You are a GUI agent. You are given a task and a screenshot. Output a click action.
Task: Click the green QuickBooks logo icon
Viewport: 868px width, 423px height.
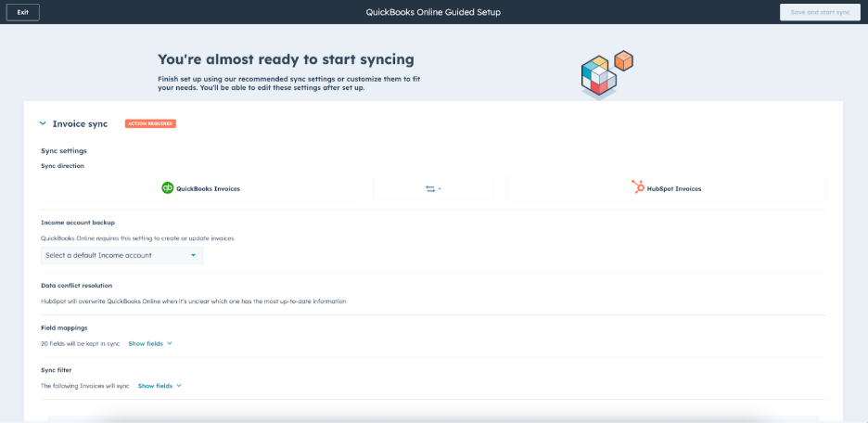tap(168, 188)
